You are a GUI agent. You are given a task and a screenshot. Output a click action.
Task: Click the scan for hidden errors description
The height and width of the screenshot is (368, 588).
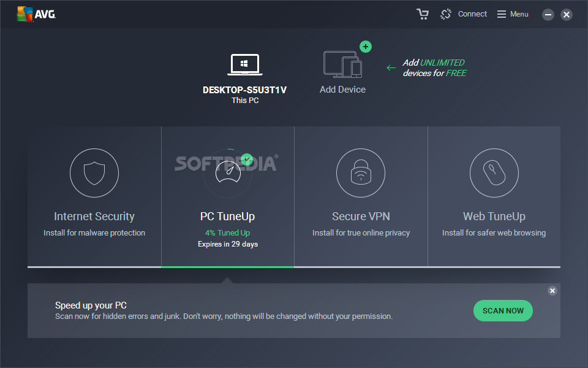pyautogui.click(x=224, y=316)
